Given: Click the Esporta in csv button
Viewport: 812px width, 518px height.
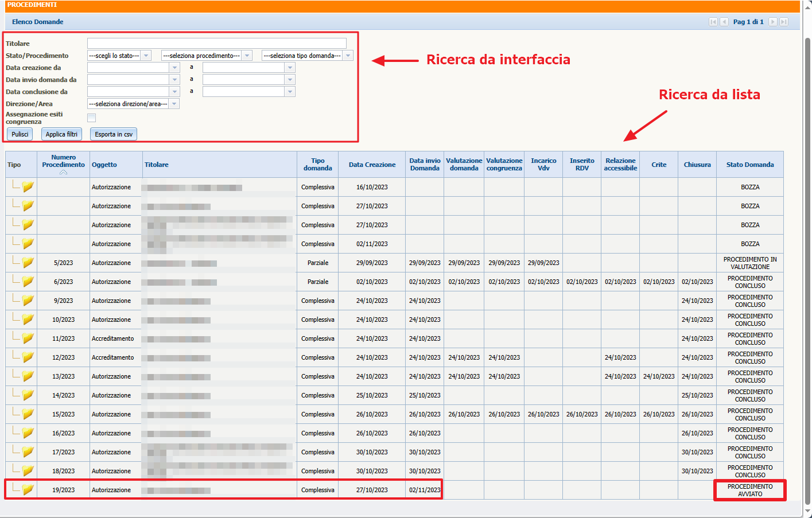Looking at the screenshot, I should click(114, 134).
